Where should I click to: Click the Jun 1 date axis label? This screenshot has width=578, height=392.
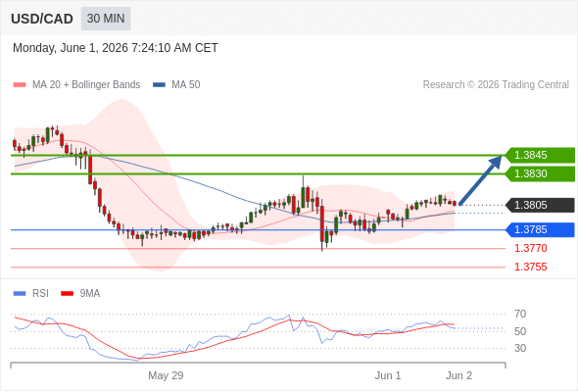tap(388, 375)
